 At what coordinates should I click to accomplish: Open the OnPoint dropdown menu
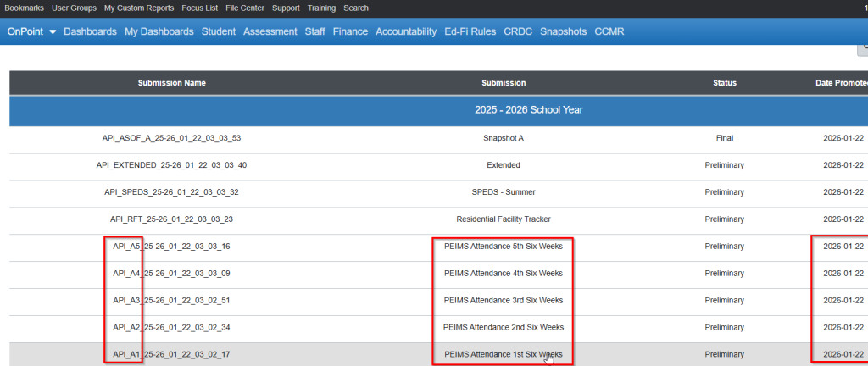(31, 31)
